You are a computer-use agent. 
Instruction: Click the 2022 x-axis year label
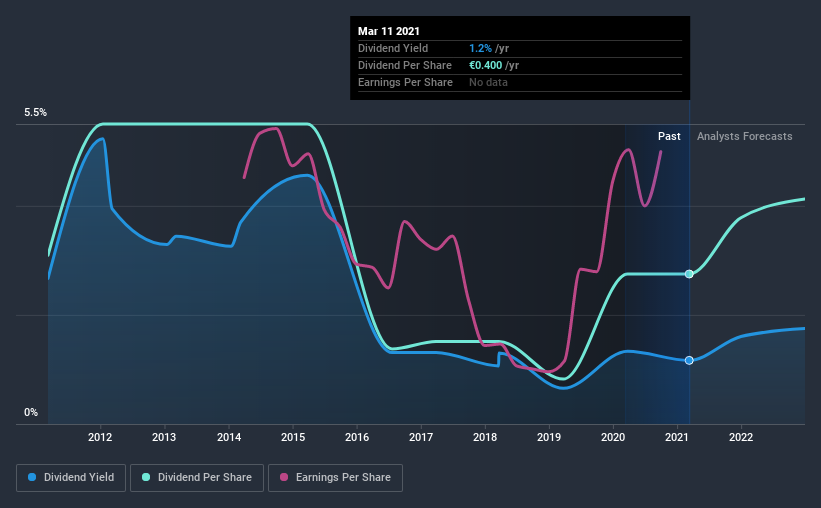741,437
